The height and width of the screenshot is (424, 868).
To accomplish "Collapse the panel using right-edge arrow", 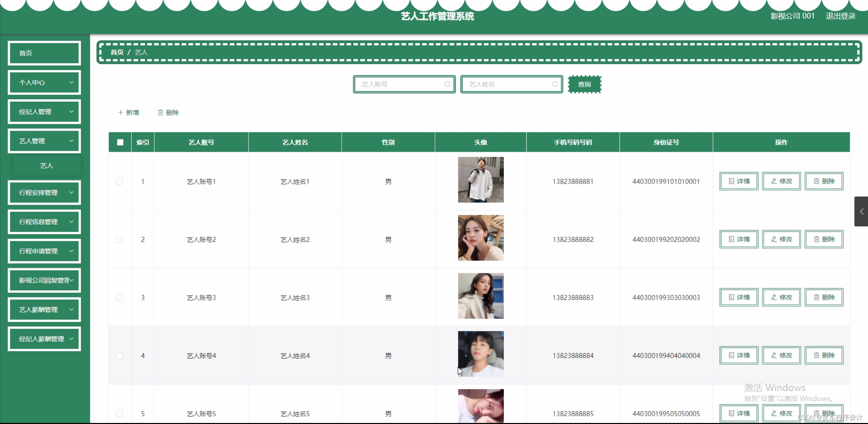I will [862, 211].
